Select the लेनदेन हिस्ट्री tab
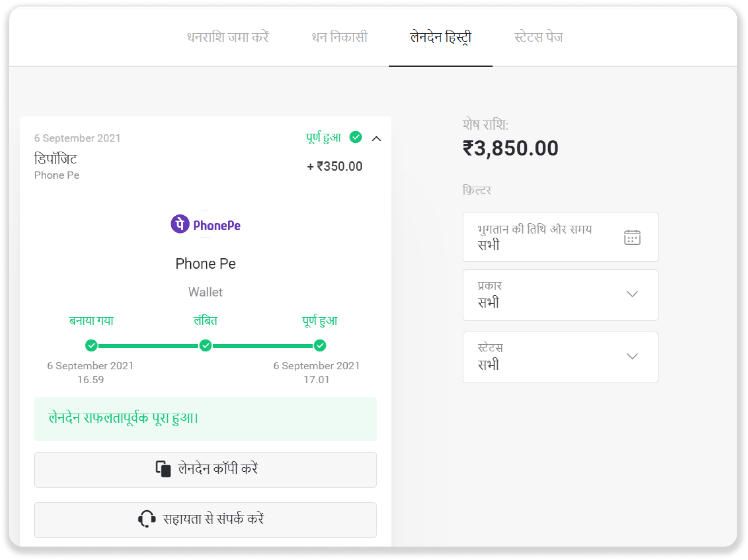Image resolution: width=748 pixels, height=560 pixels. [440, 37]
